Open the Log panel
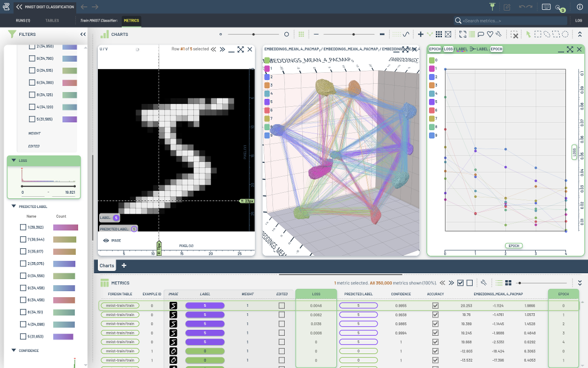The width and height of the screenshot is (588, 368). [578, 21]
